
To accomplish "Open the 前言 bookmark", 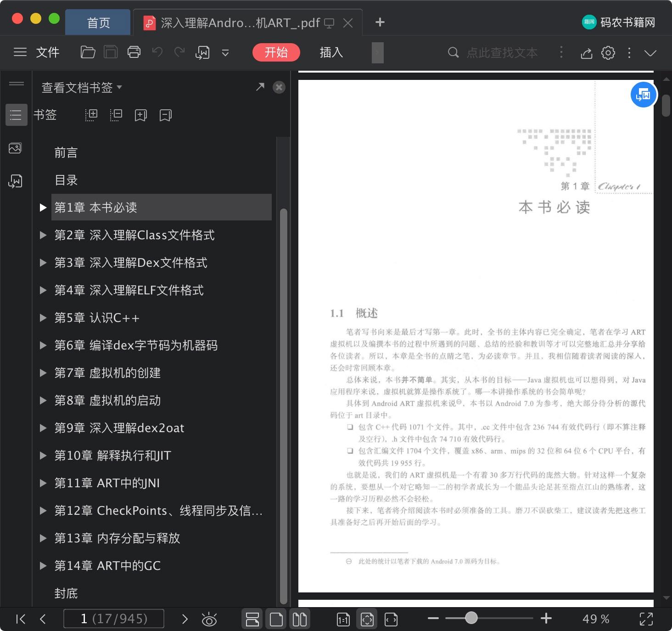I will coord(66,152).
